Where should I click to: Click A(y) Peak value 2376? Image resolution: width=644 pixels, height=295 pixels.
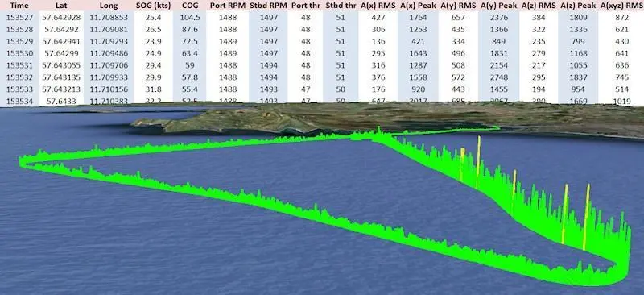498,18
